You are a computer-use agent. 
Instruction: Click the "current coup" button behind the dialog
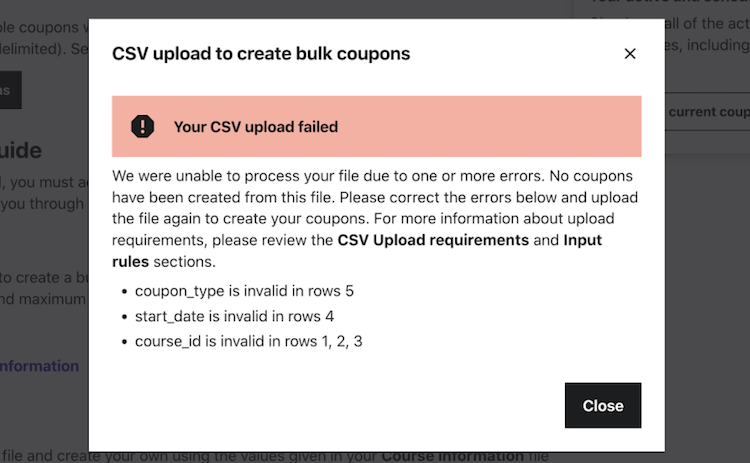click(706, 112)
